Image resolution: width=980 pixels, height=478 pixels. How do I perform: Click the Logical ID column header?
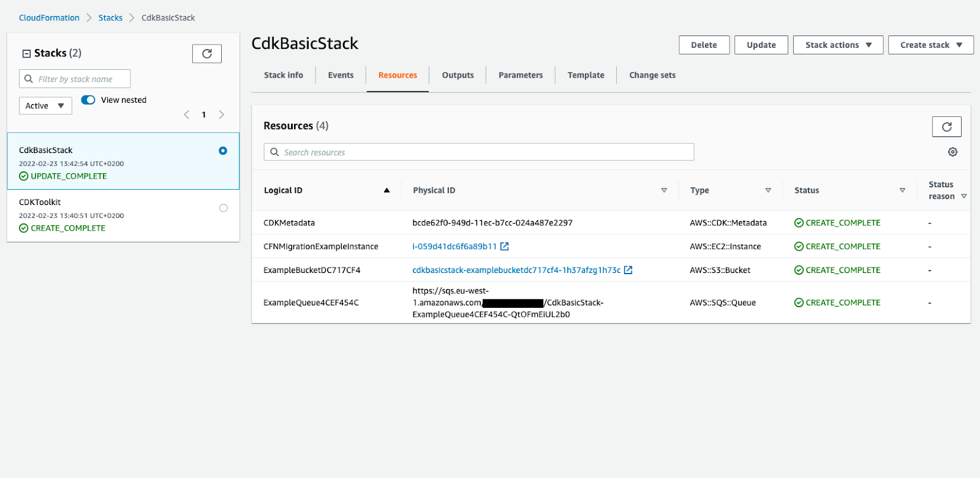(283, 190)
